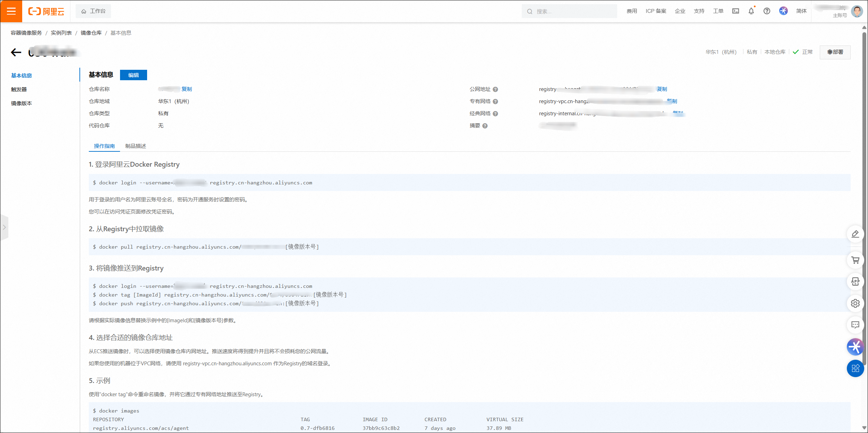Click the back arrow icon

pos(16,52)
